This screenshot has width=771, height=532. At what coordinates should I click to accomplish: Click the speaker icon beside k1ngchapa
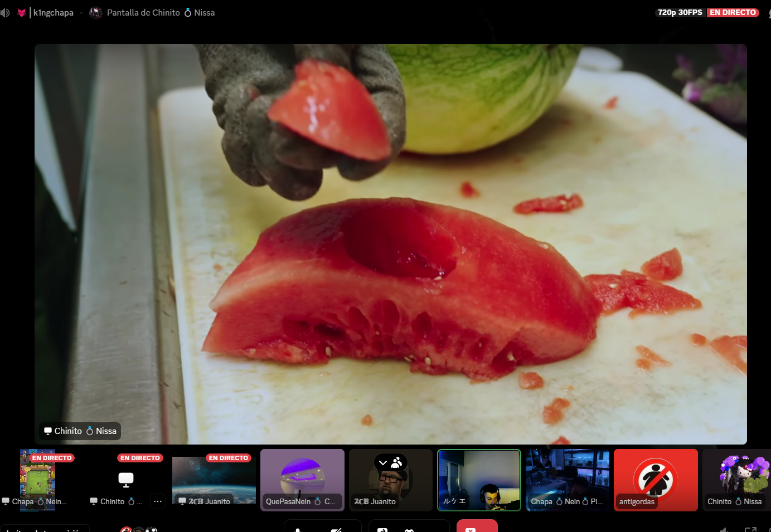pos(5,12)
